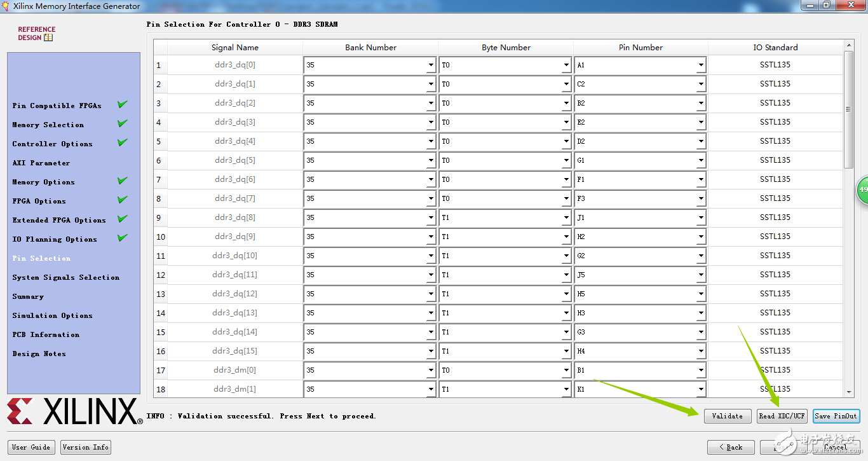Open System Signals Selection step
868x461 pixels.
(x=65, y=277)
